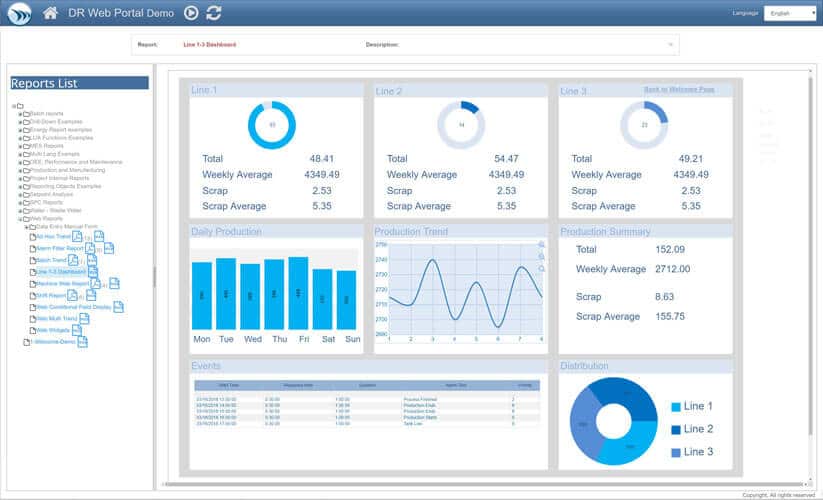Select the Line 1-3 Dashboard report
This screenshot has width=823, height=500.
61,272
